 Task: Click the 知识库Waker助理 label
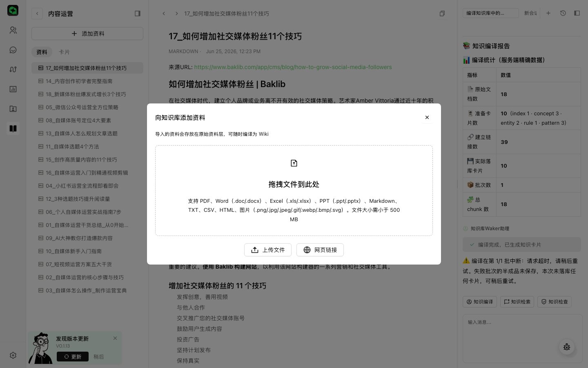(x=490, y=229)
